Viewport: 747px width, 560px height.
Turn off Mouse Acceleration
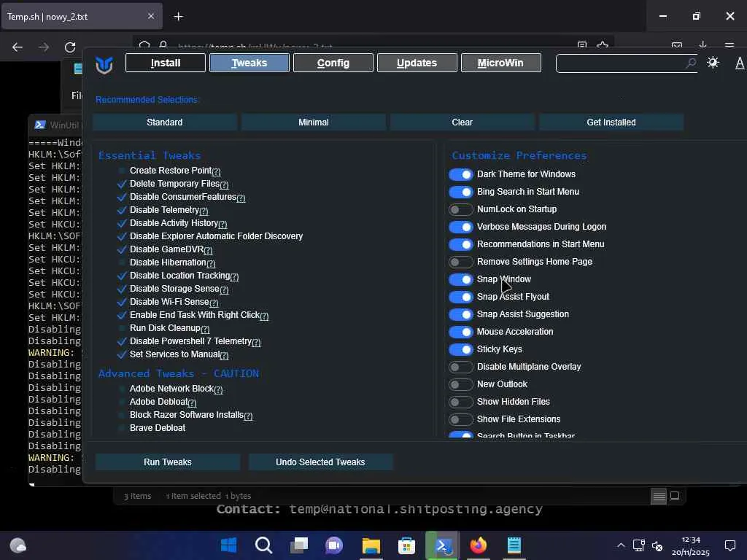pos(461,332)
